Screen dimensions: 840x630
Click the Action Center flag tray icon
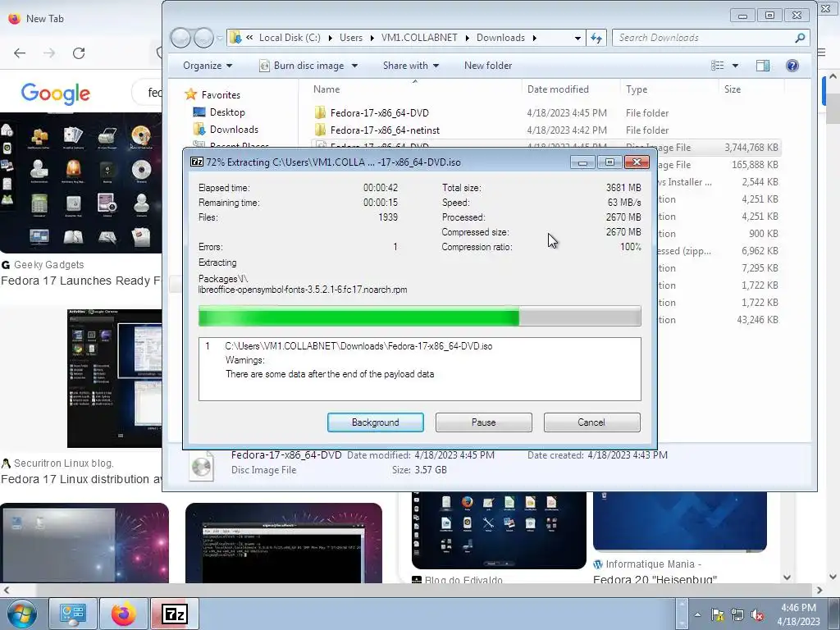pos(717,615)
